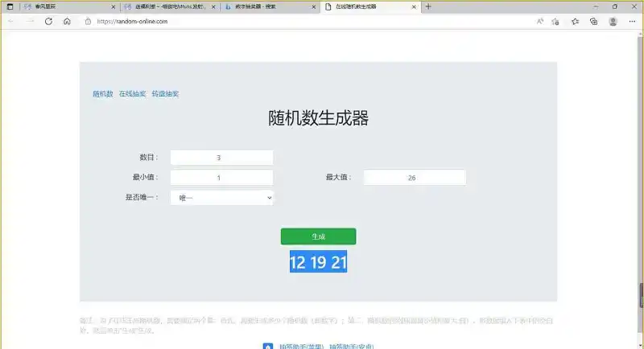
Task: Click the 最大值 input field showing 26
Action: coord(415,178)
